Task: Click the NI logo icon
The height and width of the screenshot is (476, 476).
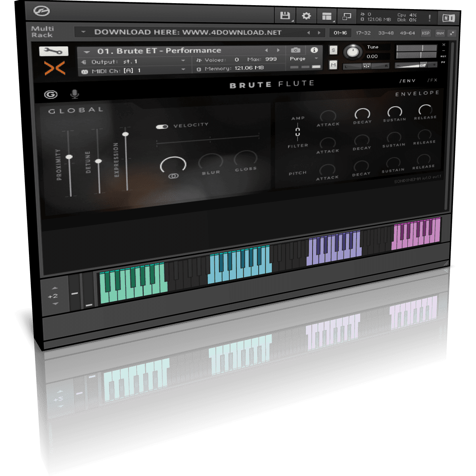Action: pos(448,18)
